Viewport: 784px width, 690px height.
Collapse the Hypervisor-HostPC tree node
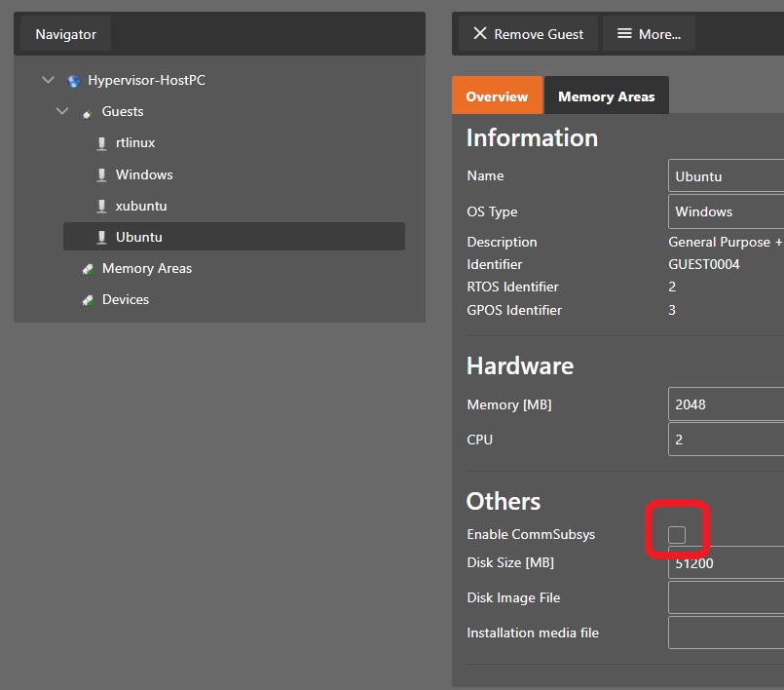(x=48, y=81)
